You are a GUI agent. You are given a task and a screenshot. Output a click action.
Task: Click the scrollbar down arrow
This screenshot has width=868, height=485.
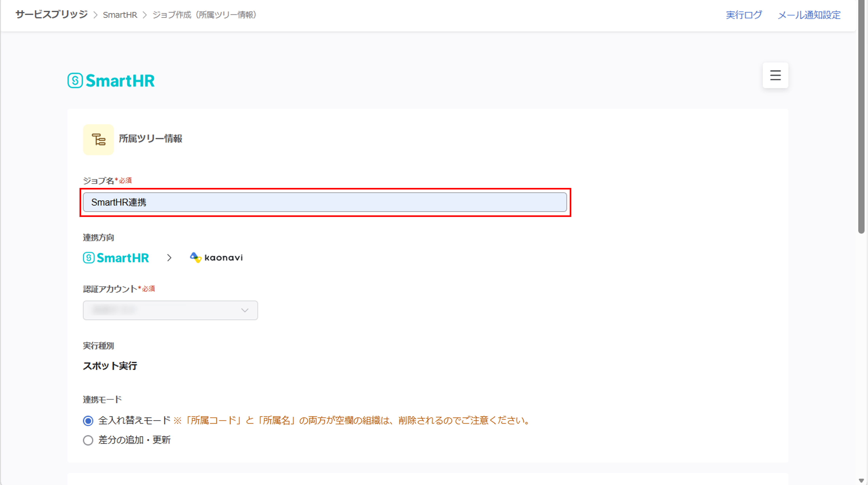click(x=861, y=481)
